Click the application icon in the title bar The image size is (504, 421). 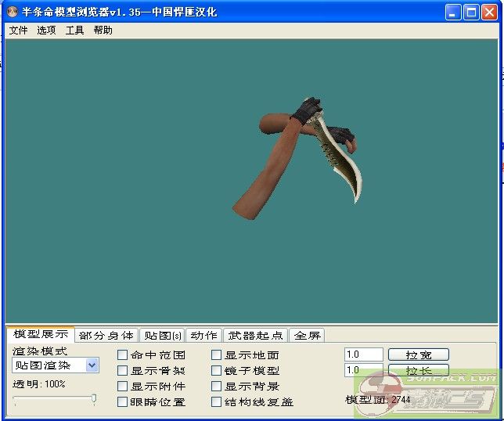pos(13,13)
